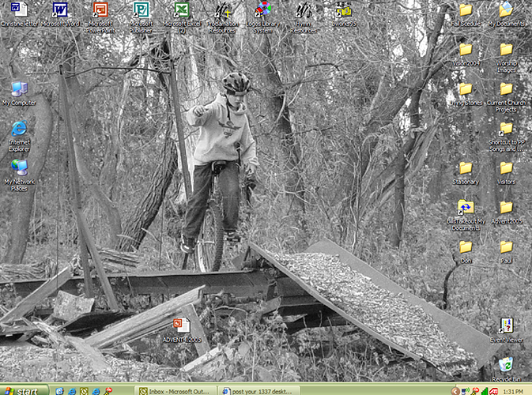Screen dimensions: 532x395
Task: Launch the Microsoft PowerPoint shortcut
Action: coord(100,17)
